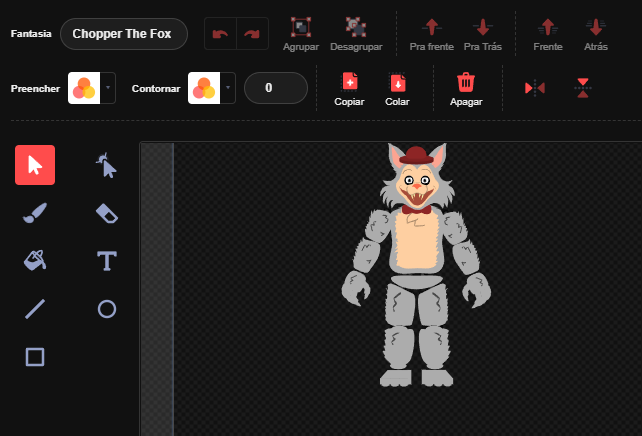Select the Circle tool
The image size is (642, 436).
coord(107,309)
